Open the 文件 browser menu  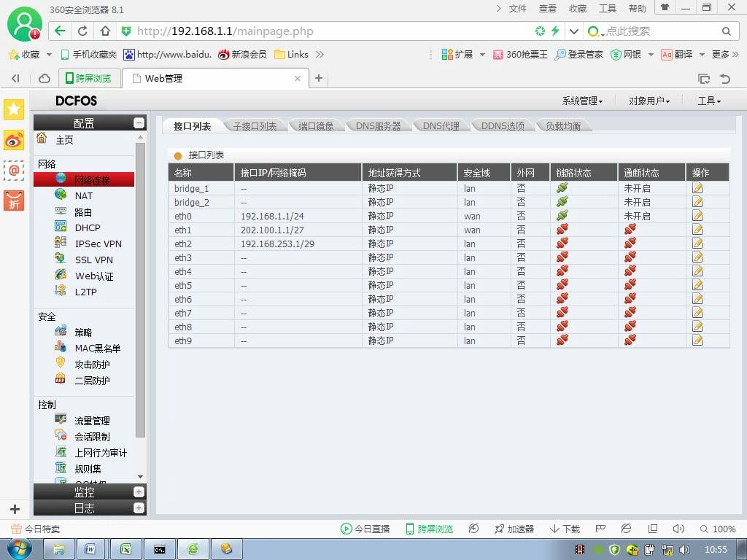tap(517, 9)
